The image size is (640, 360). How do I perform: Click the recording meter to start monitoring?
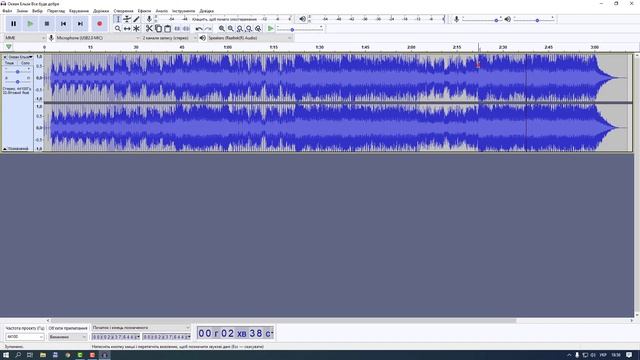point(224,19)
